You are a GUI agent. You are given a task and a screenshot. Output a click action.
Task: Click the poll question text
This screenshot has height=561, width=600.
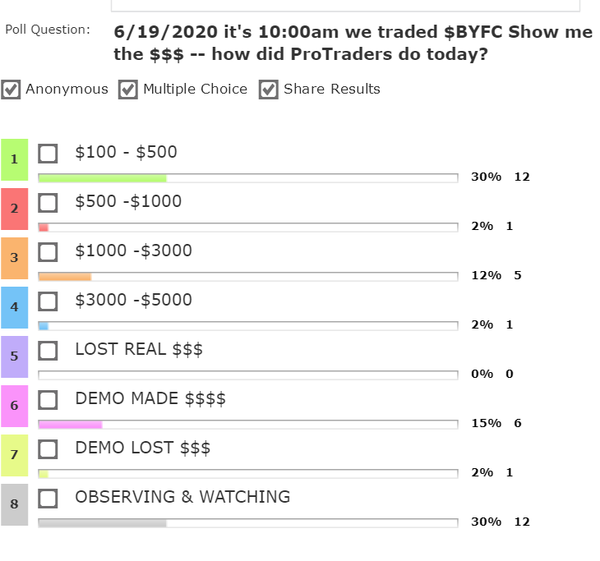click(x=352, y=43)
